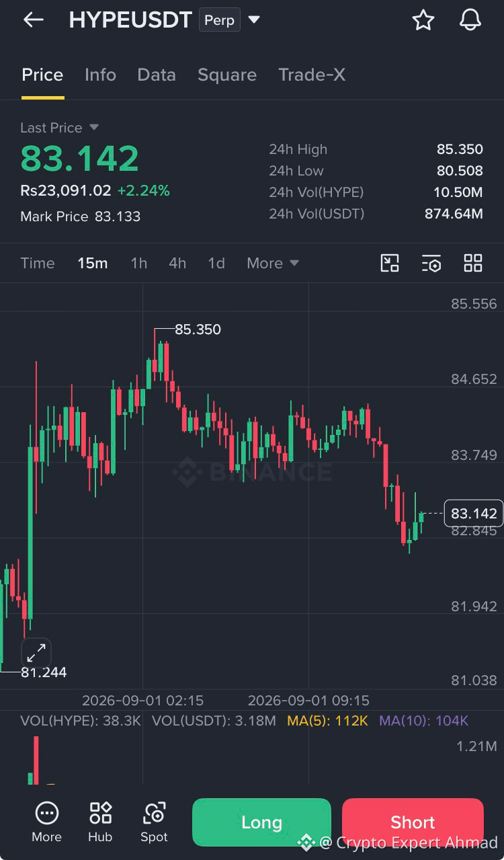Open the More menu icon
Viewport: 504px width, 860px height.
point(46,822)
